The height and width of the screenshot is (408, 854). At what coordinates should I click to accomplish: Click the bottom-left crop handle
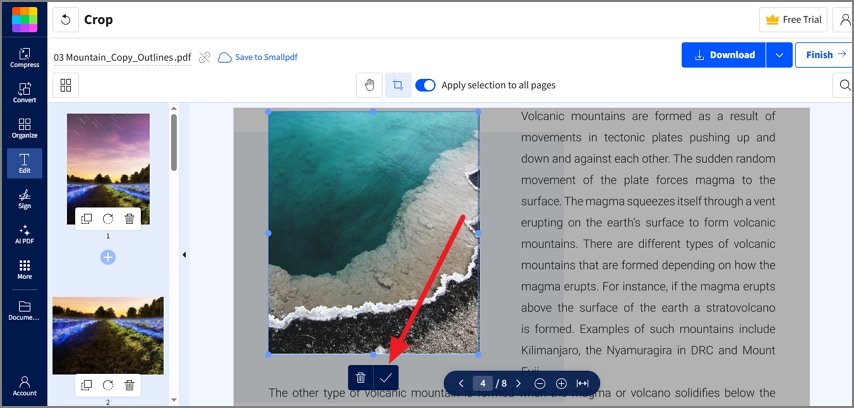click(268, 355)
